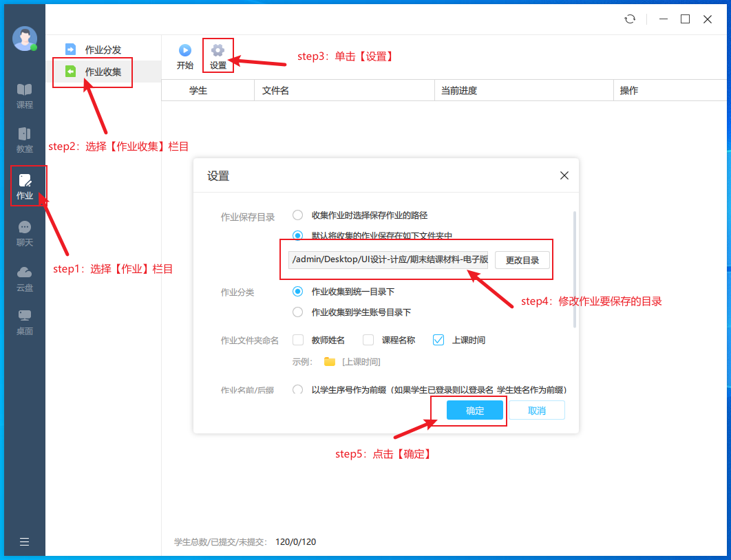Click the 设置 gear icon in toolbar
Viewport: 731px width, 560px height.
click(218, 50)
